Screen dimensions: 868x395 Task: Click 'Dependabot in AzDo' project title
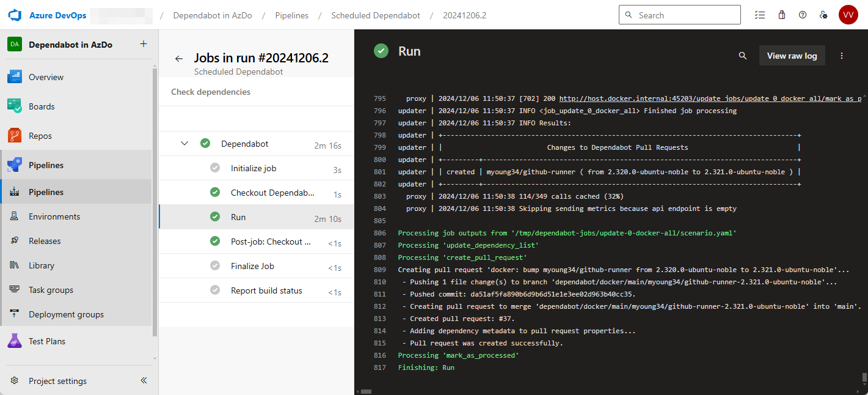[x=70, y=45]
